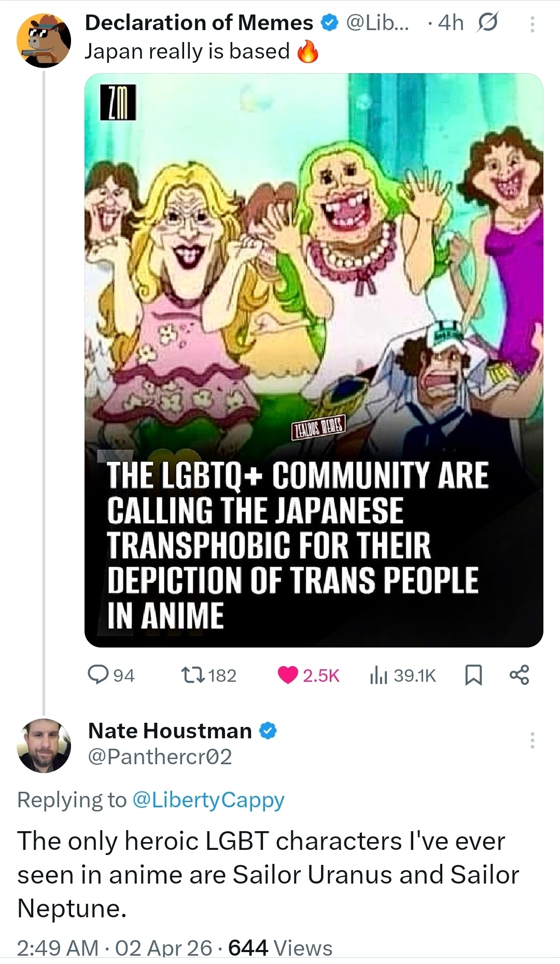Enlarge the anime meme image
560x964 pixels.
tap(314, 360)
